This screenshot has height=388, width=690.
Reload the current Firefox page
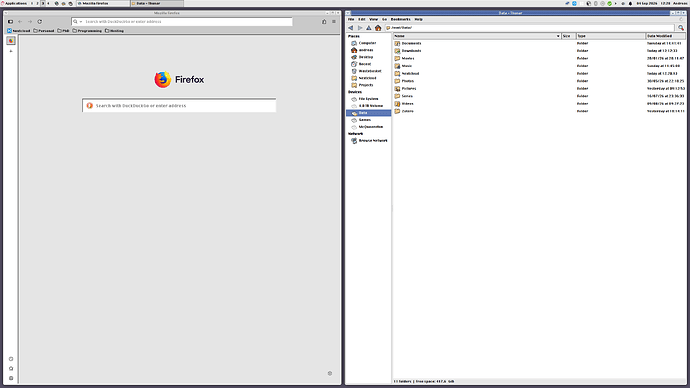[40, 22]
